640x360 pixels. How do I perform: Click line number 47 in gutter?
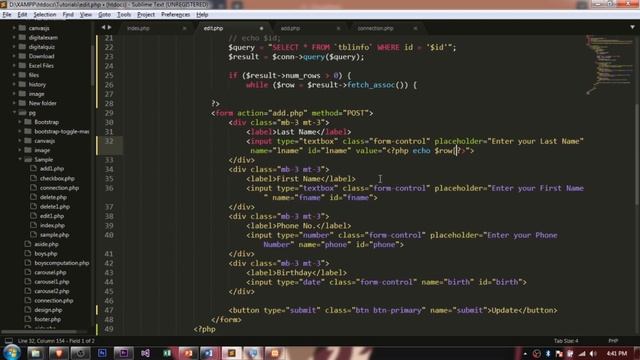pyautogui.click(x=109, y=310)
